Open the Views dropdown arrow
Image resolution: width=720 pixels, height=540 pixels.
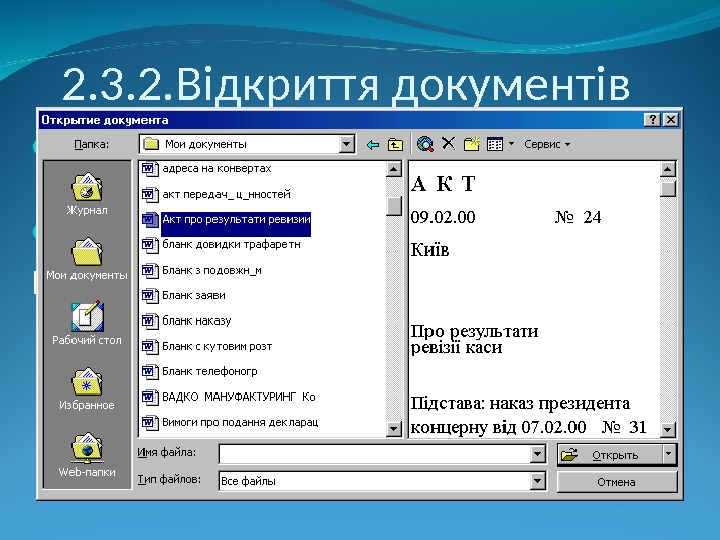(512, 144)
